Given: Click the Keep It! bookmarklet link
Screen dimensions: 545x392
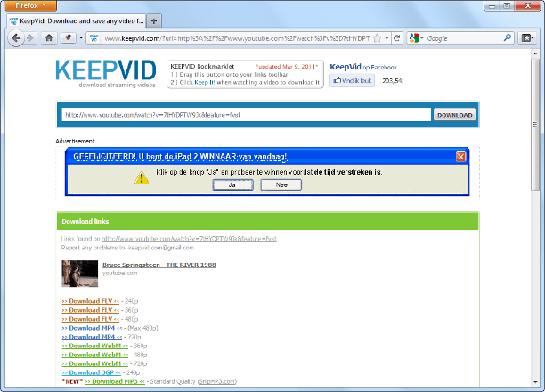Looking at the screenshot, I should pyautogui.click(x=205, y=83).
